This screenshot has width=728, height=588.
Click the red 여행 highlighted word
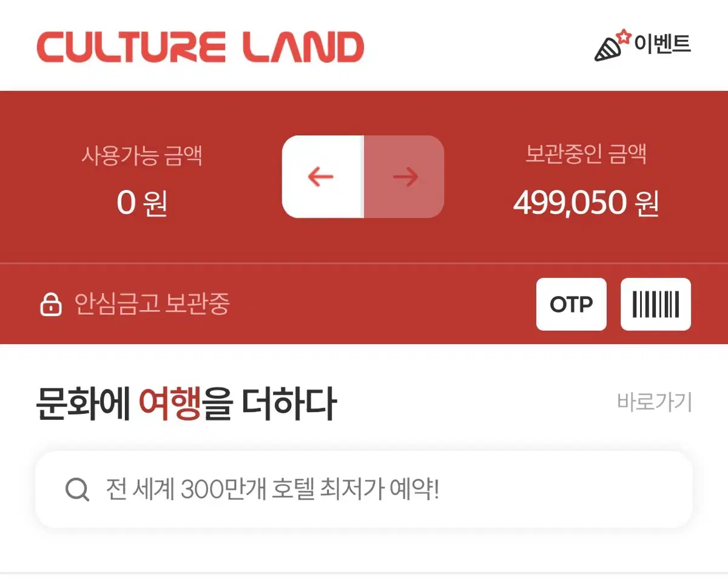(x=170, y=403)
